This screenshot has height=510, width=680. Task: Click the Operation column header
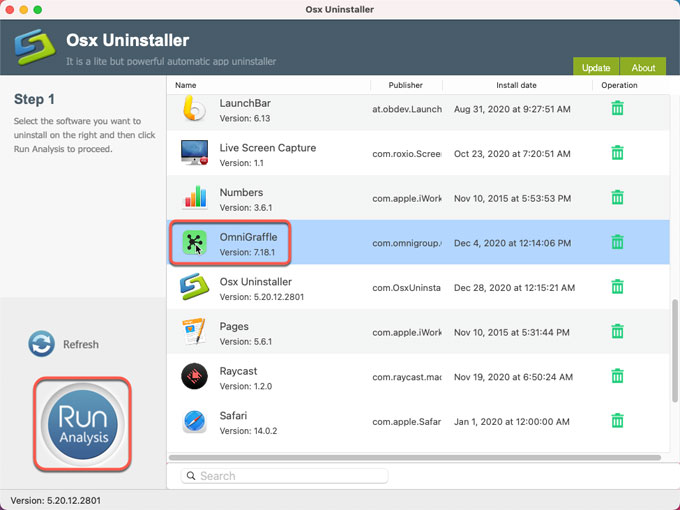pyautogui.click(x=619, y=85)
